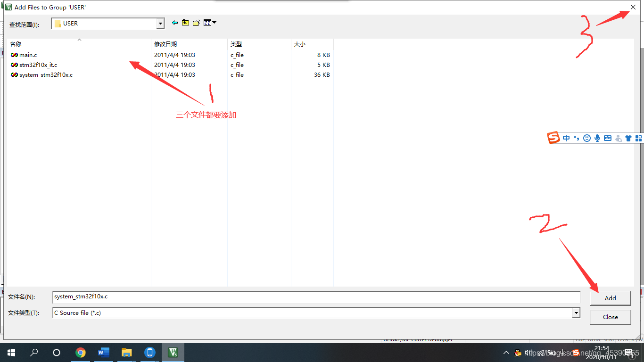Viewport: 644px width, 362px height.
Task: Go up one folder level
Action: coord(186,23)
